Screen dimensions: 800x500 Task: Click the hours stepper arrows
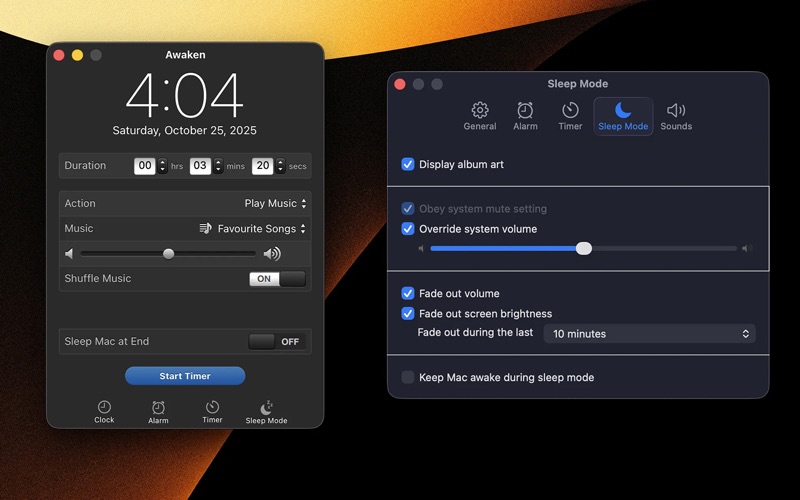162,166
